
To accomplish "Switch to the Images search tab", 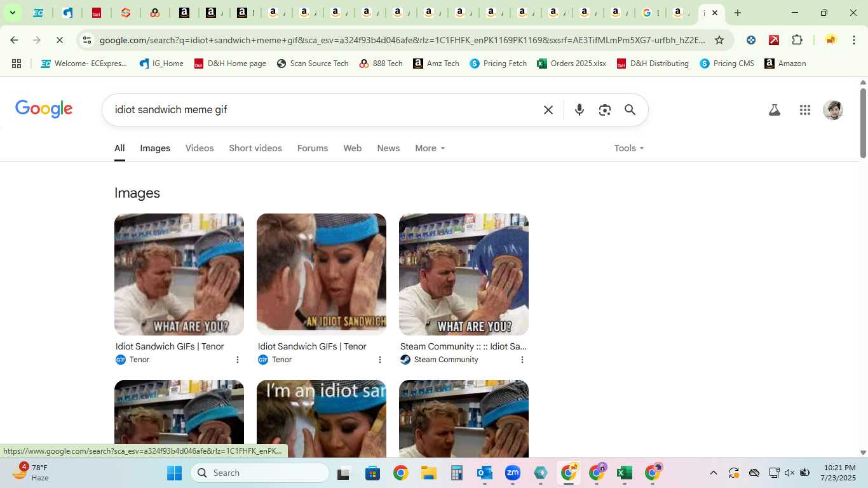I will pyautogui.click(x=155, y=148).
